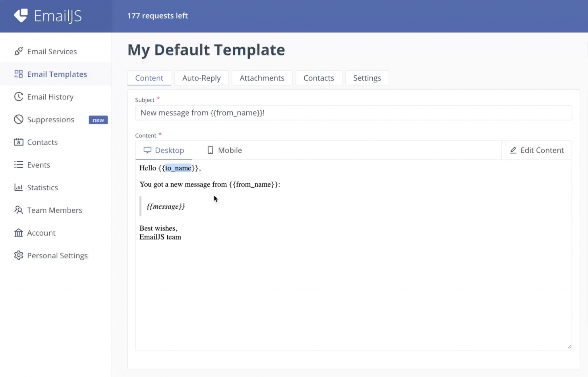This screenshot has height=377, width=588.
Task: Click the Personal Settings gear icon
Action: (18, 255)
